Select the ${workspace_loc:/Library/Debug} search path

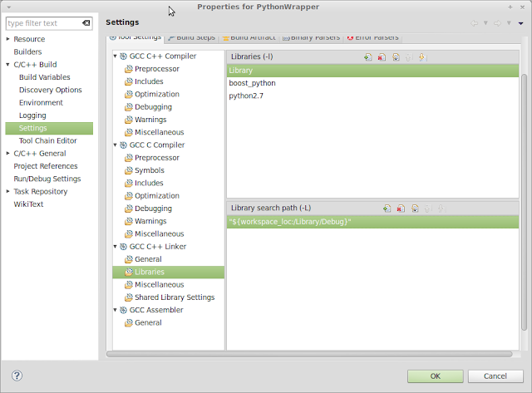pos(372,222)
